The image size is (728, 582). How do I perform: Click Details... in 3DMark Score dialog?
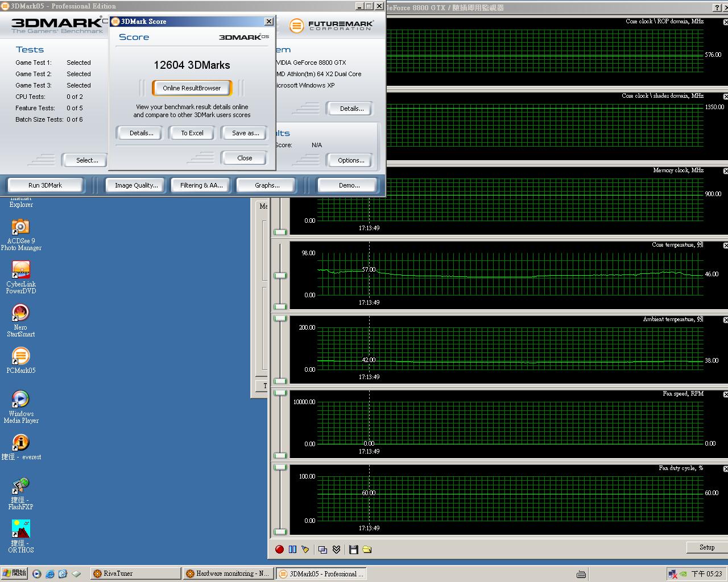[141, 133]
